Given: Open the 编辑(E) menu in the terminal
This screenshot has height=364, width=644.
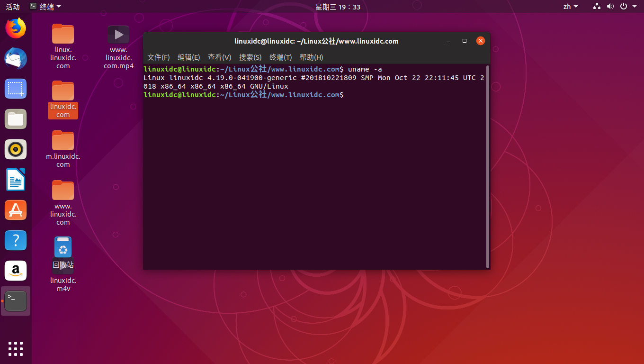Looking at the screenshot, I should (188, 57).
